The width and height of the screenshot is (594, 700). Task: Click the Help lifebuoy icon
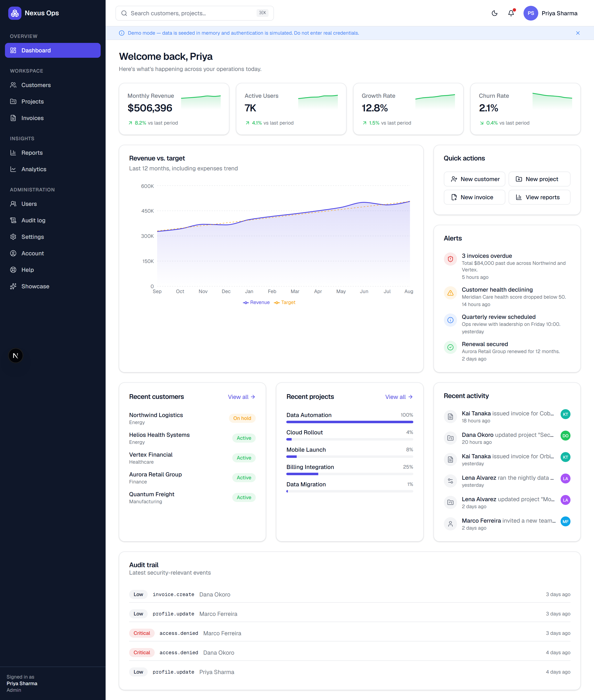pyautogui.click(x=13, y=270)
